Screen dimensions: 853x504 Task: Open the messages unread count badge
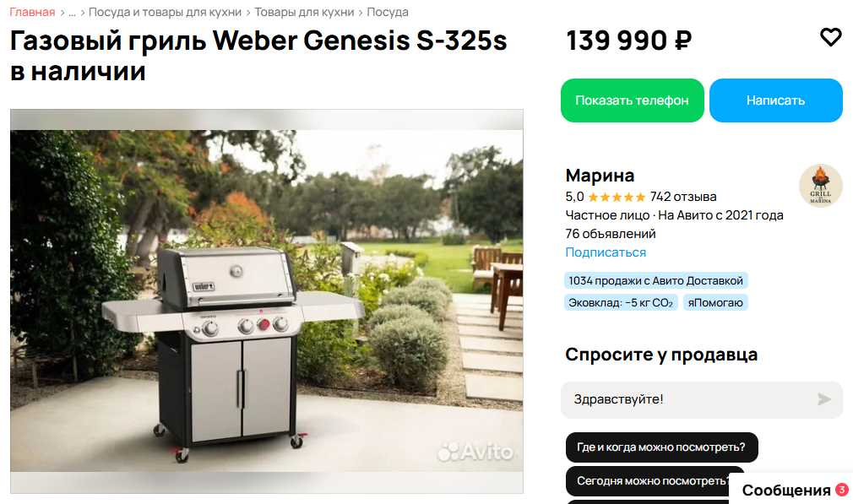841,490
